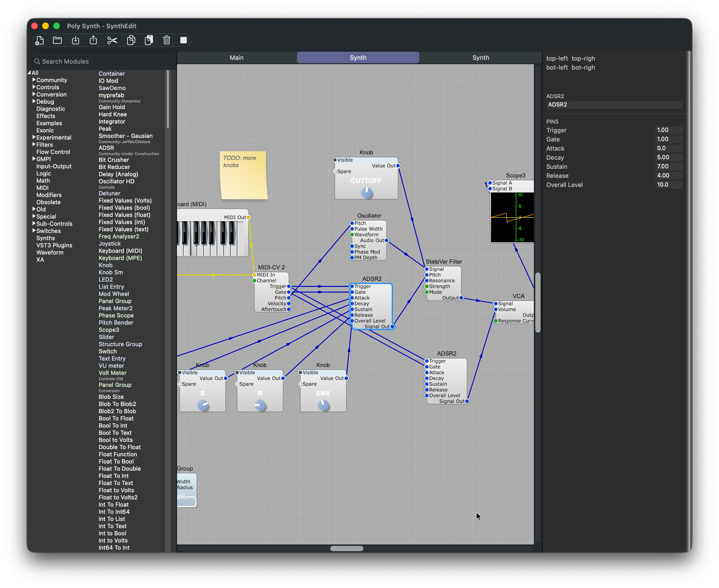The width and height of the screenshot is (719, 588).
Task: Click the R knob dial
Action: (260, 405)
